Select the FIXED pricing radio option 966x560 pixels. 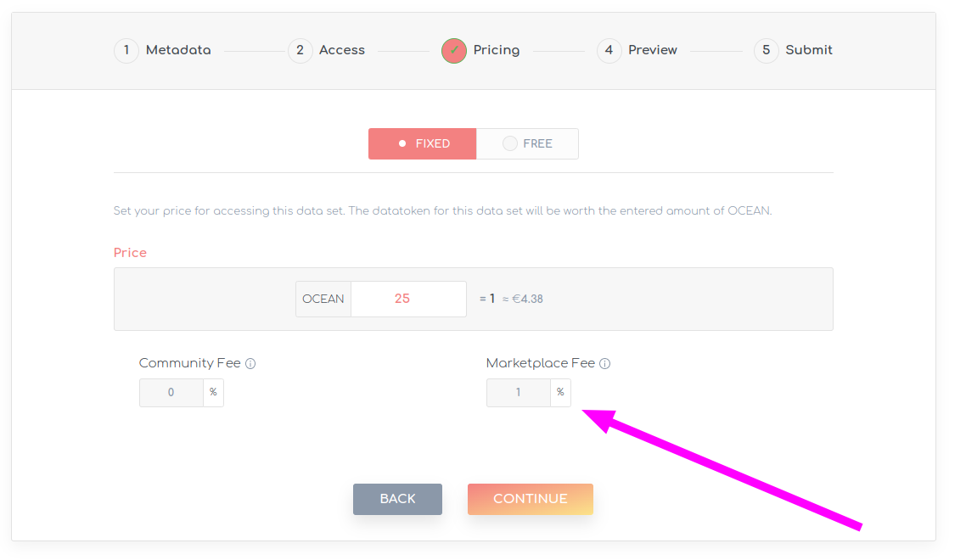pyautogui.click(x=423, y=143)
